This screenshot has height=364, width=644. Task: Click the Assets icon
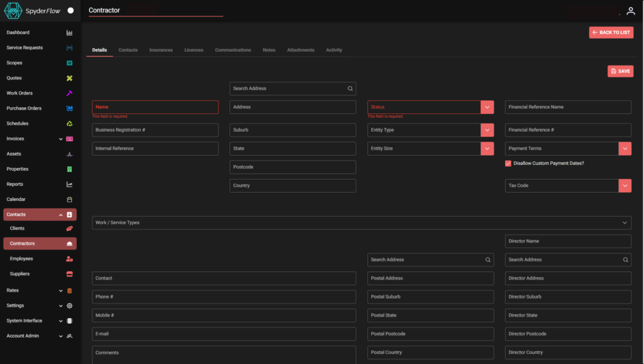(x=69, y=154)
